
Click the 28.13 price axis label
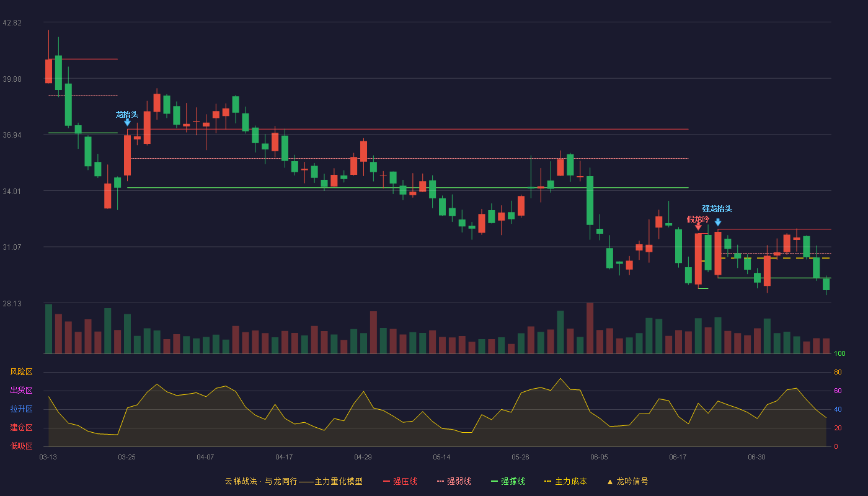[x=12, y=303]
